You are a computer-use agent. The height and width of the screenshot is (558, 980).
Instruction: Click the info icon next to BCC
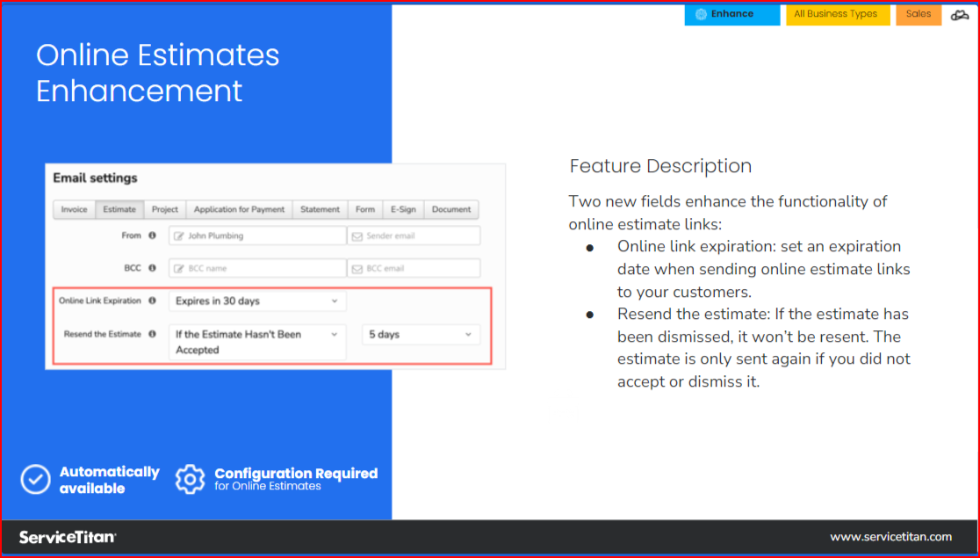[152, 268]
